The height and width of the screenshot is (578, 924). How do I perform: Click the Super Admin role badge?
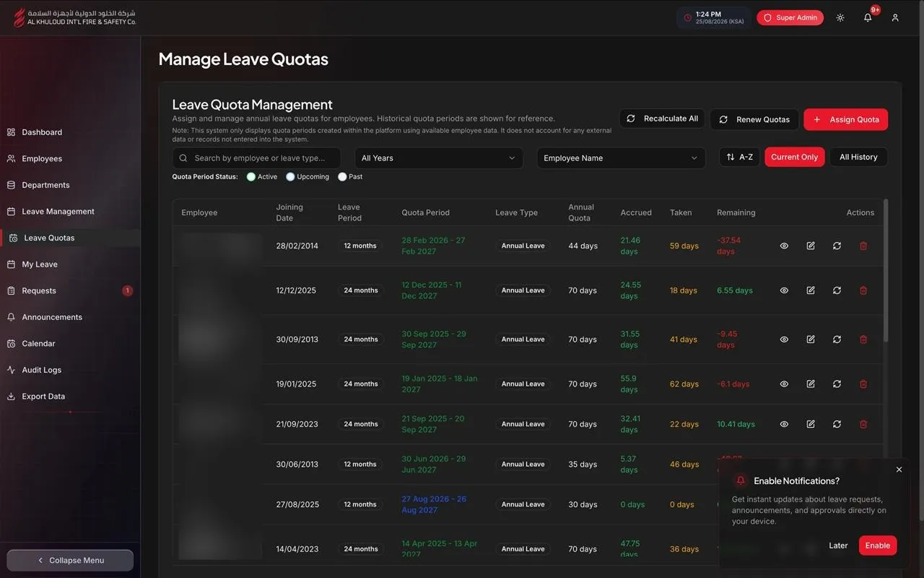tap(790, 17)
